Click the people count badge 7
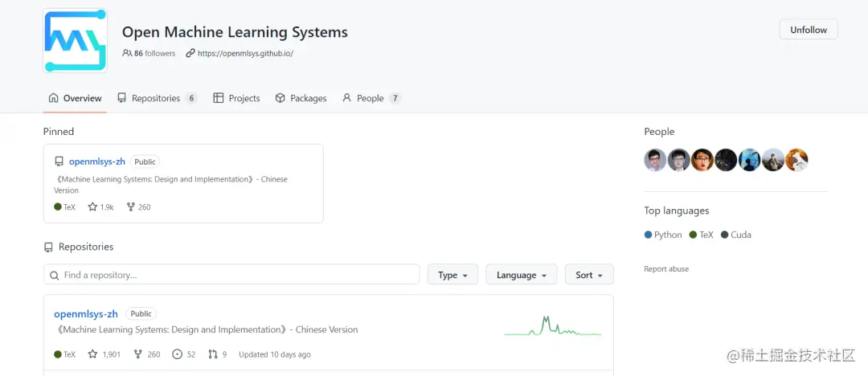This screenshot has height=376, width=868. point(395,99)
